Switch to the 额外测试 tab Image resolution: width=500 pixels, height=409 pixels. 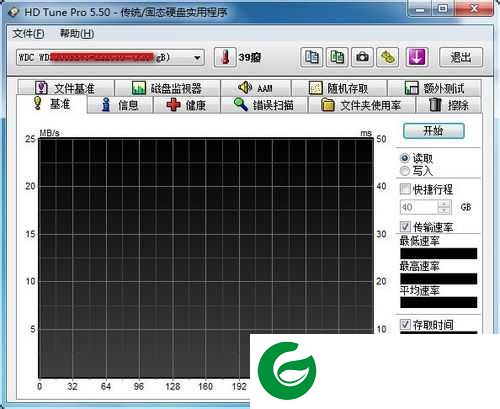click(x=434, y=88)
